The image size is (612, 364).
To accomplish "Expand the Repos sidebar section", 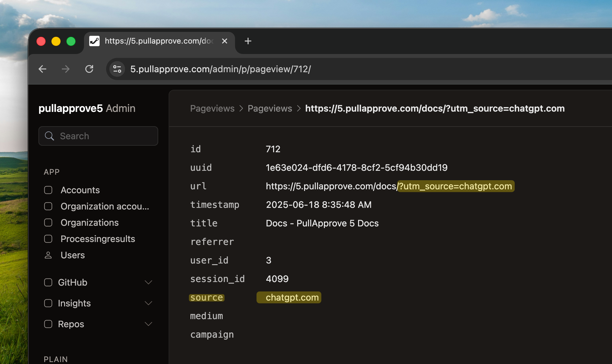I will [148, 324].
